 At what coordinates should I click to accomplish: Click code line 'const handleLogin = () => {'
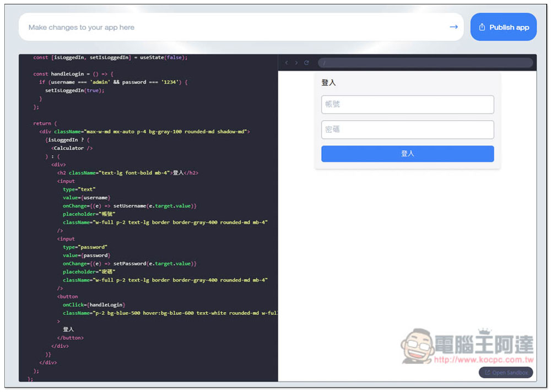[x=73, y=74]
